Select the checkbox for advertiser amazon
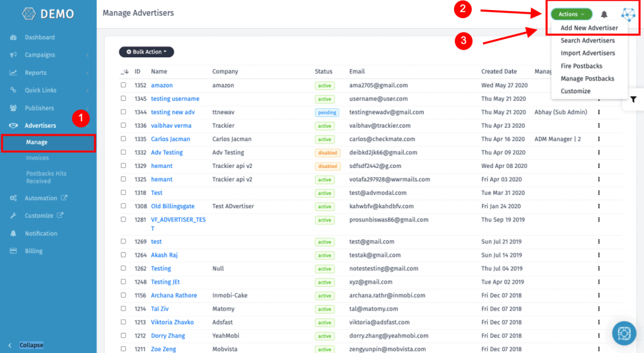 pos(123,86)
